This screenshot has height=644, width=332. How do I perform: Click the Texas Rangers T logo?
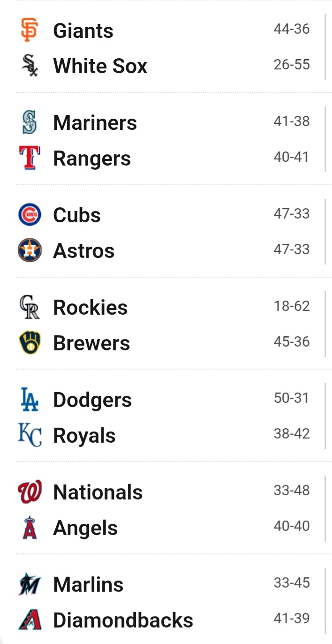coord(30,158)
